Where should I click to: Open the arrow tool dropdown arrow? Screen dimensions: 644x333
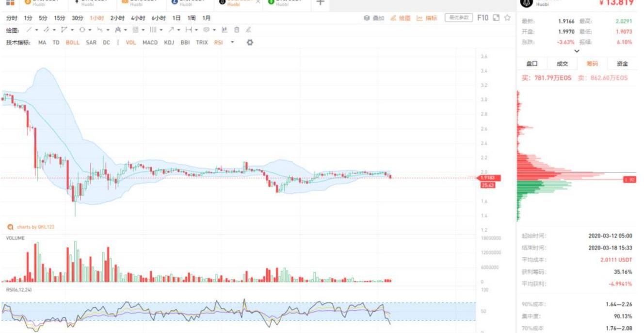pyautogui.click(x=179, y=30)
